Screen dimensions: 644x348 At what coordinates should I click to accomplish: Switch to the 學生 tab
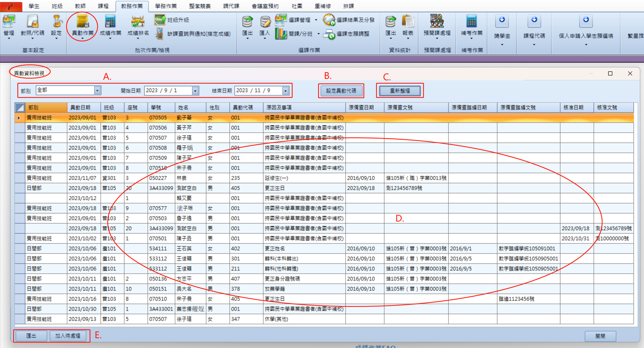[x=34, y=6]
